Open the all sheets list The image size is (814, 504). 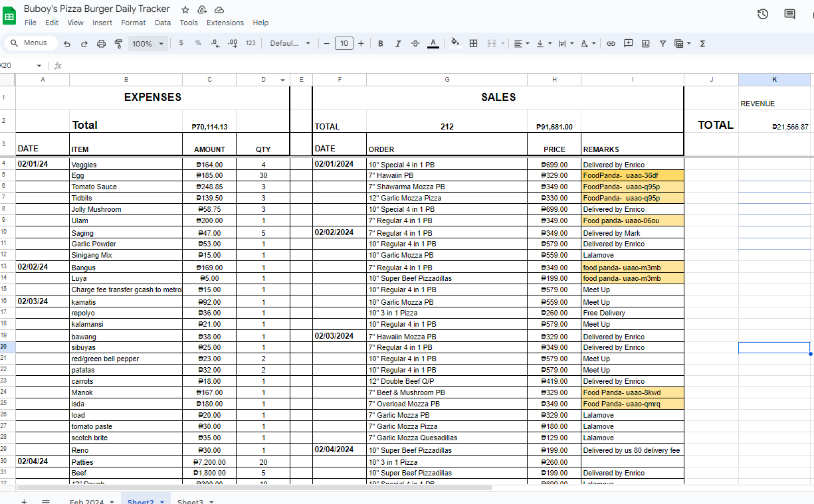46,501
